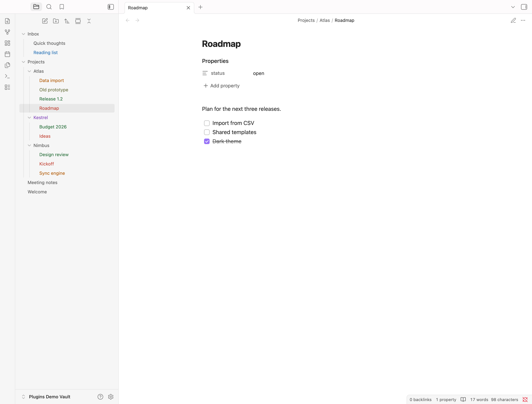Toggle the left sidebar
The image size is (532, 404).
tap(111, 7)
